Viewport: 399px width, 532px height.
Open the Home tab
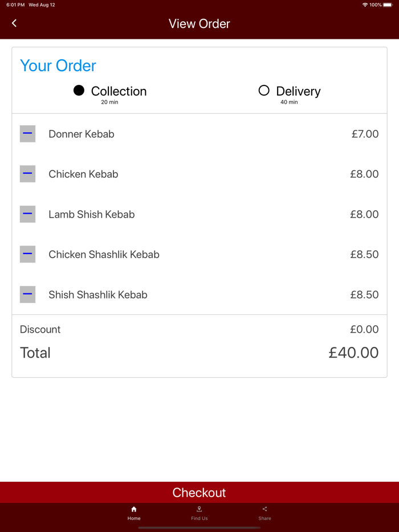coord(134,513)
